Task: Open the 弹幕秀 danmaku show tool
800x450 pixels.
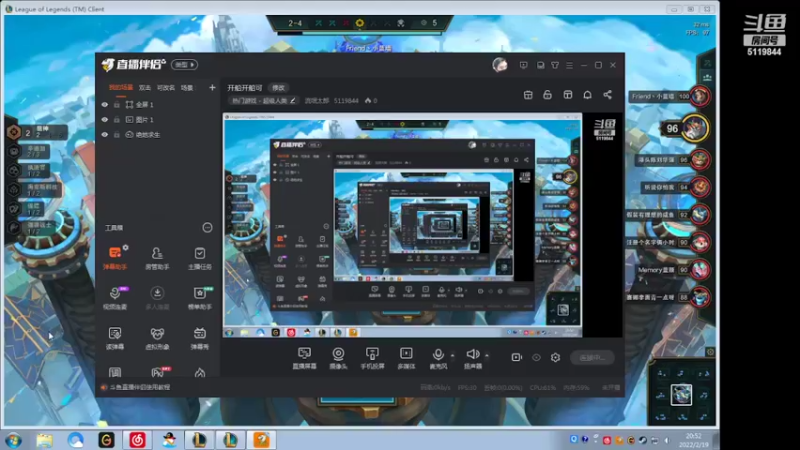Action: point(199,338)
